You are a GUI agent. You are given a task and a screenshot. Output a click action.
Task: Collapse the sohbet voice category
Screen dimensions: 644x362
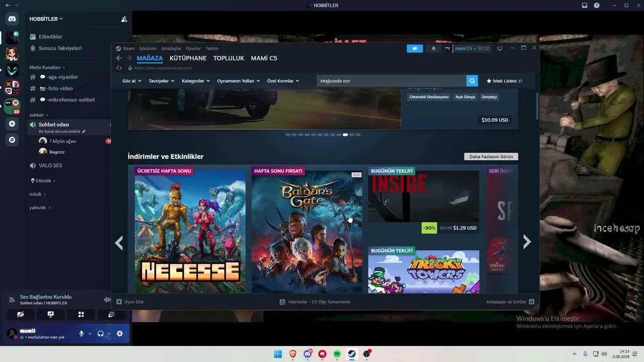39,115
